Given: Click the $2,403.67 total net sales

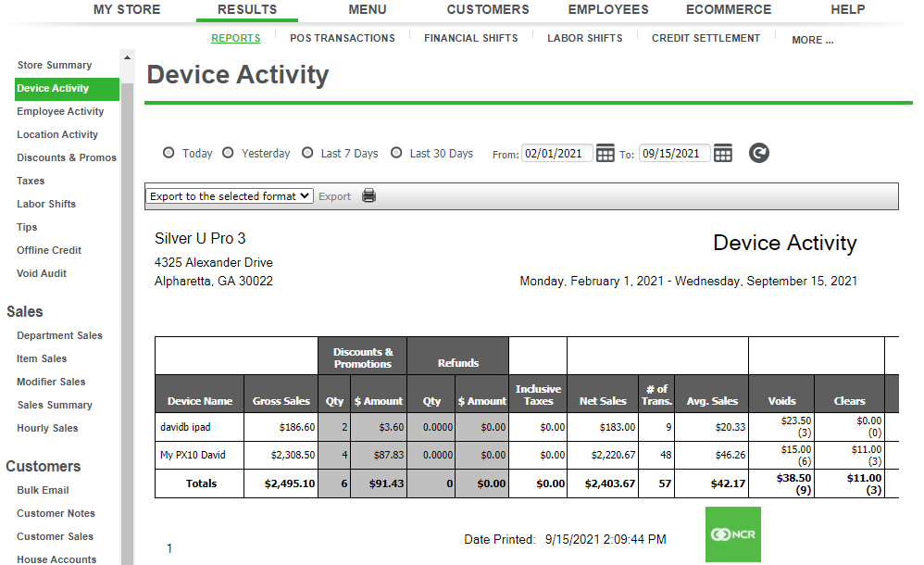Looking at the screenshot, I should [610, 483].
